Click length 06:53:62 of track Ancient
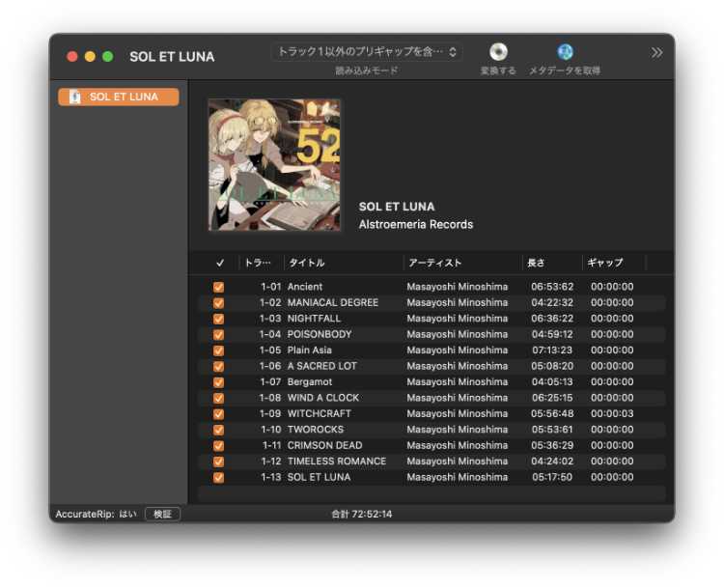 click(x=552, y=287)
